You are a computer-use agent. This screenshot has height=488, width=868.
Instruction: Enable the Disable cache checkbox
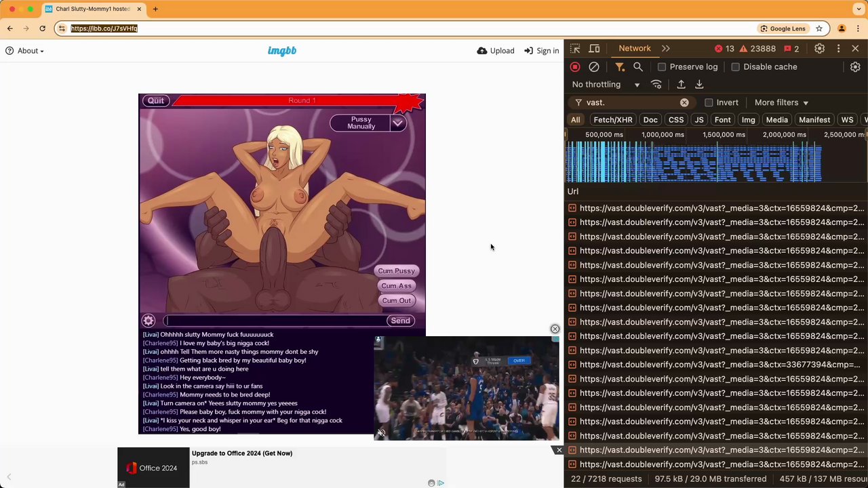click(x=735, y=67)
